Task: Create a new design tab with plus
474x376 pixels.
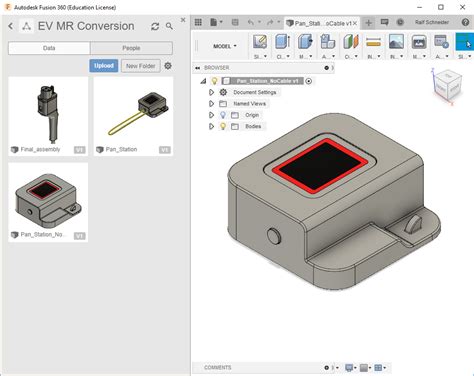Action: tap(369, 23)
